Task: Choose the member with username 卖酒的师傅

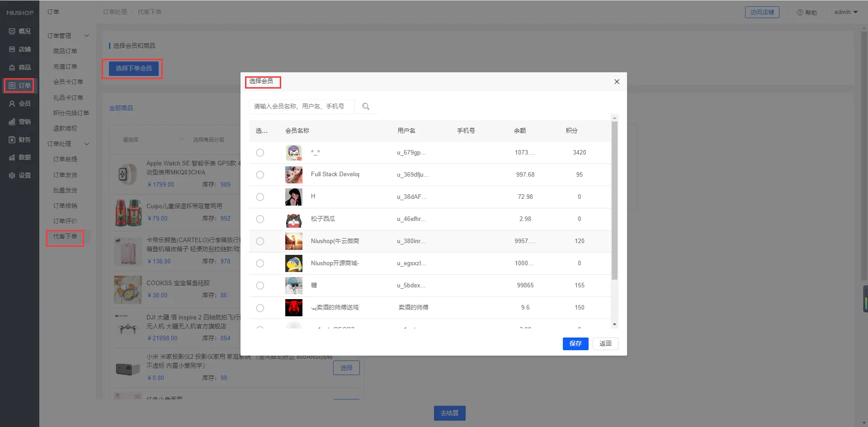Action: point(260,308)
